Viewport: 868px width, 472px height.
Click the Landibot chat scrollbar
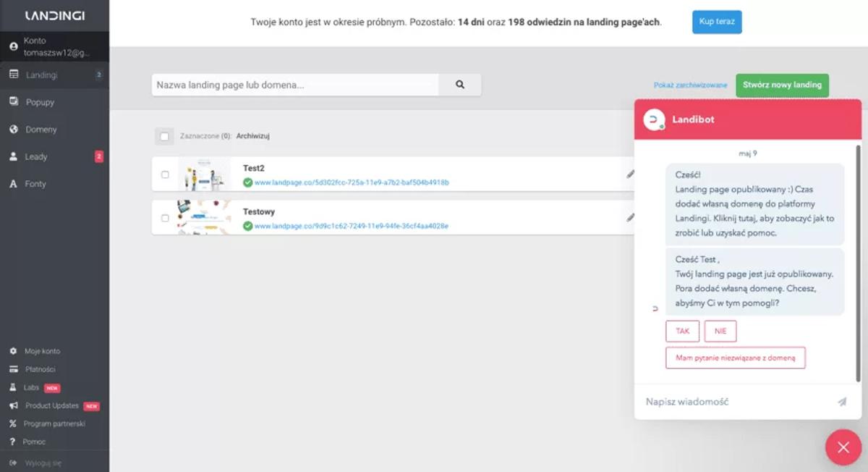coord(858,262)
